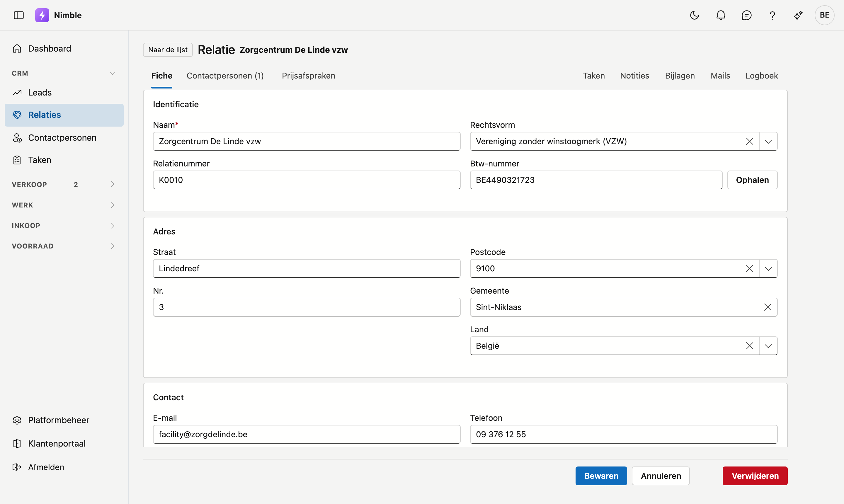Image resolution: width=844 pixels, height=504 pixels.
Task: Click Bewaren to save
Action: click(601, 476)
